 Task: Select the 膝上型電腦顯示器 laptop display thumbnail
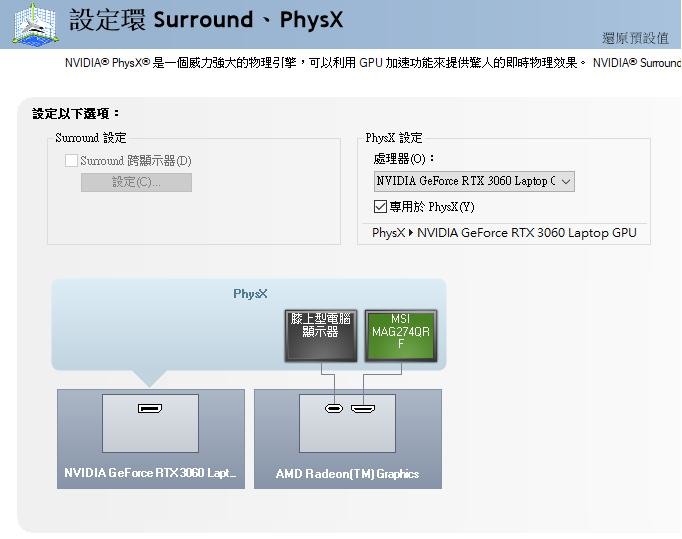[x=321, y=335]
